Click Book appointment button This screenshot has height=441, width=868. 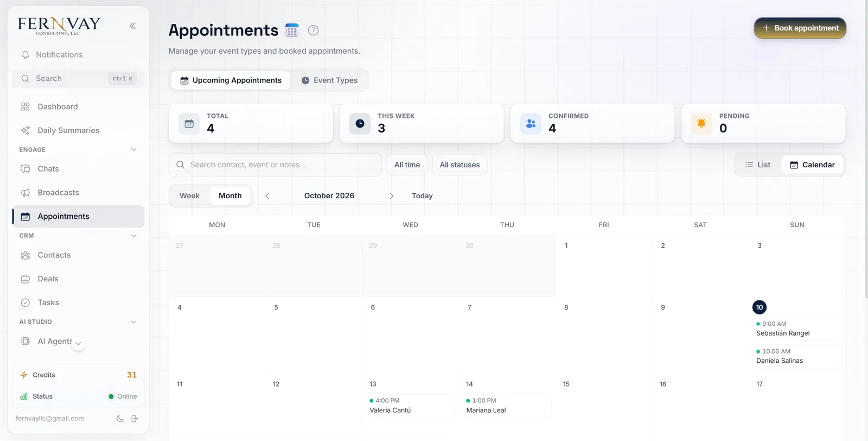pos(800,28)
